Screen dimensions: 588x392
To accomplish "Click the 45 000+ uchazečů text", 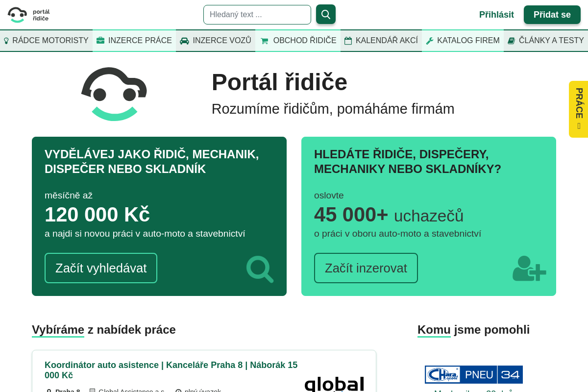I will coord(389,215).
